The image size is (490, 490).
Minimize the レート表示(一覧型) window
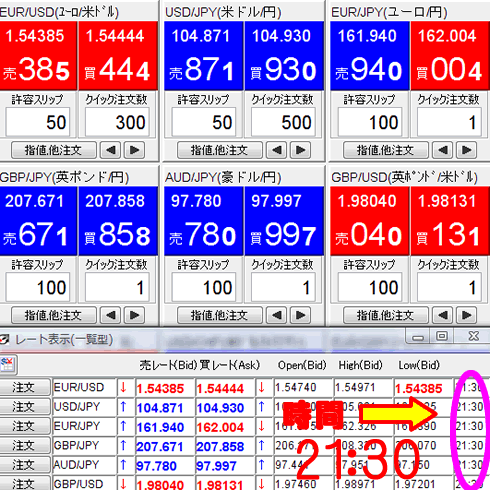coord(418,337)
